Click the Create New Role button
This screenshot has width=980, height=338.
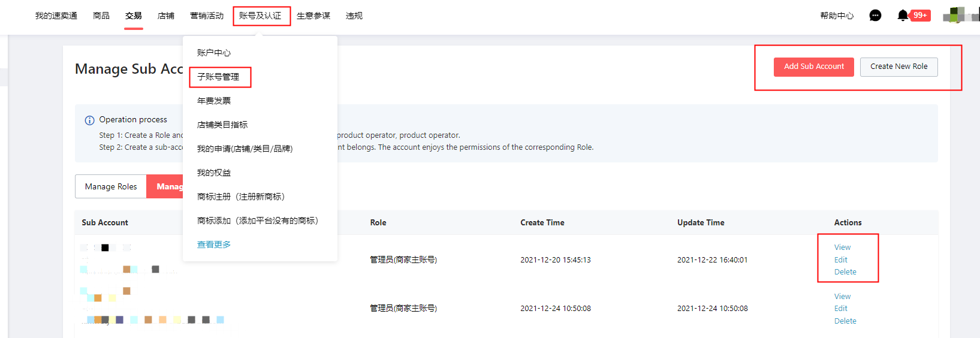tap(898, 67)
